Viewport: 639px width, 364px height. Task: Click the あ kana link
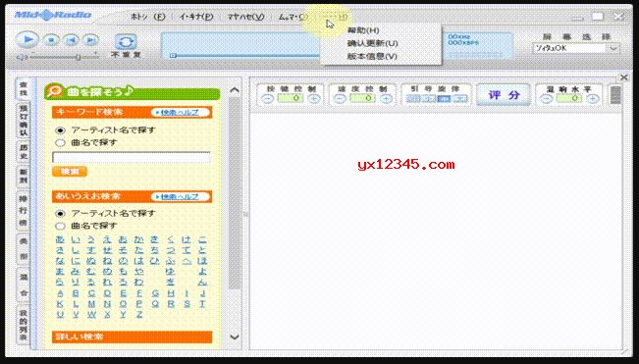[60, 239]
